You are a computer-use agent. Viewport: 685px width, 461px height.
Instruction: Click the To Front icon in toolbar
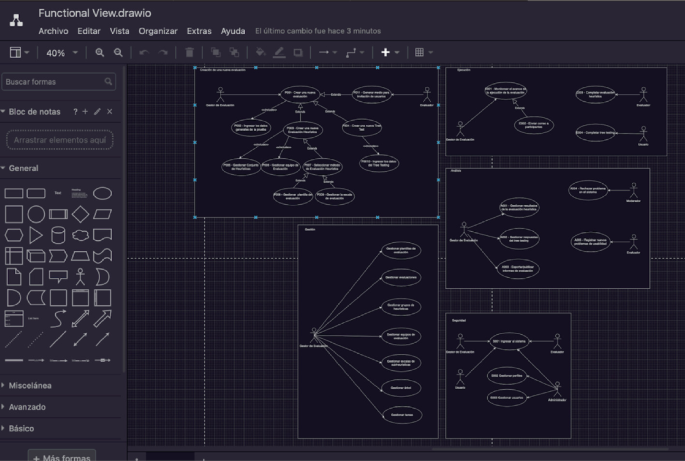tap(215, 52)
